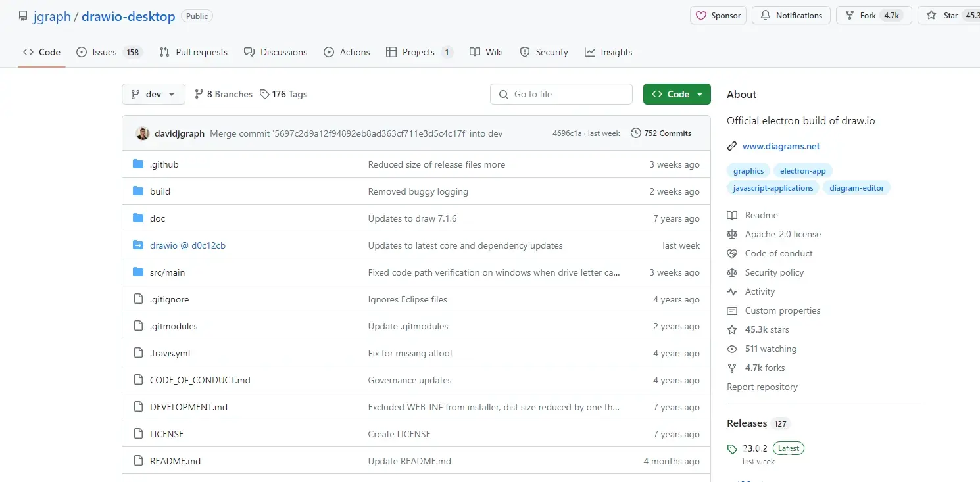Click the src/main folder icon
Screen dimensions: 980x482
[138, 272]
